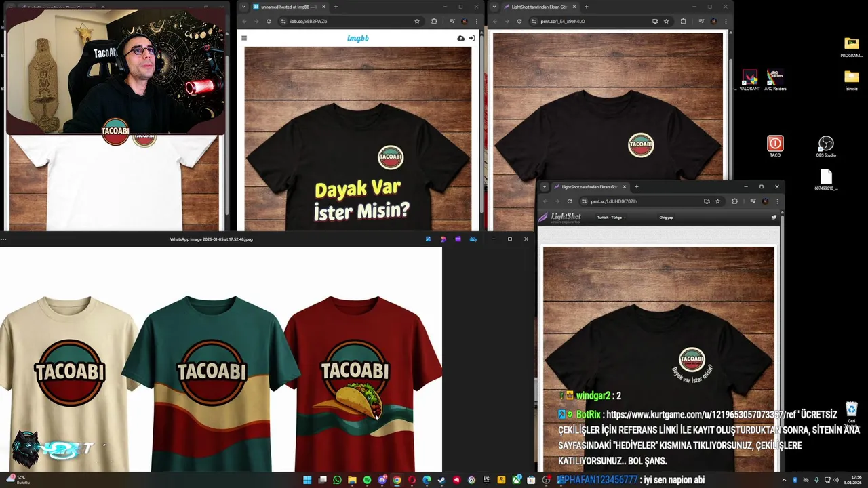
Task: Open a new tab in the ImgBB window
Action: point(336,7)
